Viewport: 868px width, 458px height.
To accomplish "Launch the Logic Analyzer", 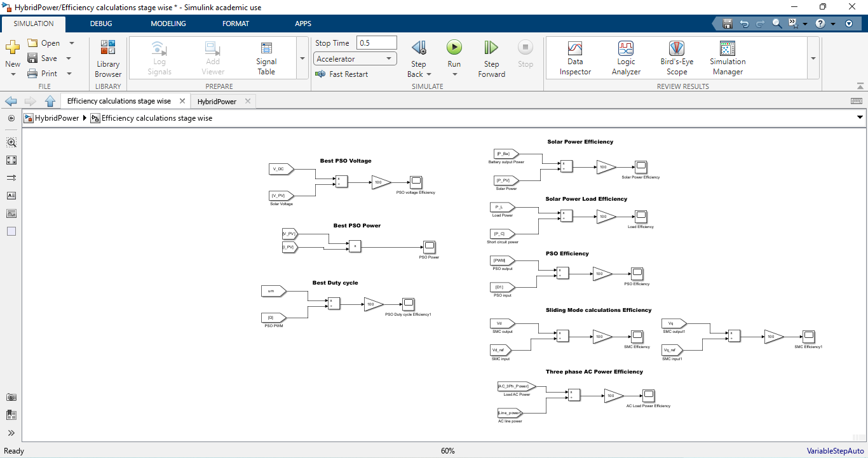I will tap(626, 58).
